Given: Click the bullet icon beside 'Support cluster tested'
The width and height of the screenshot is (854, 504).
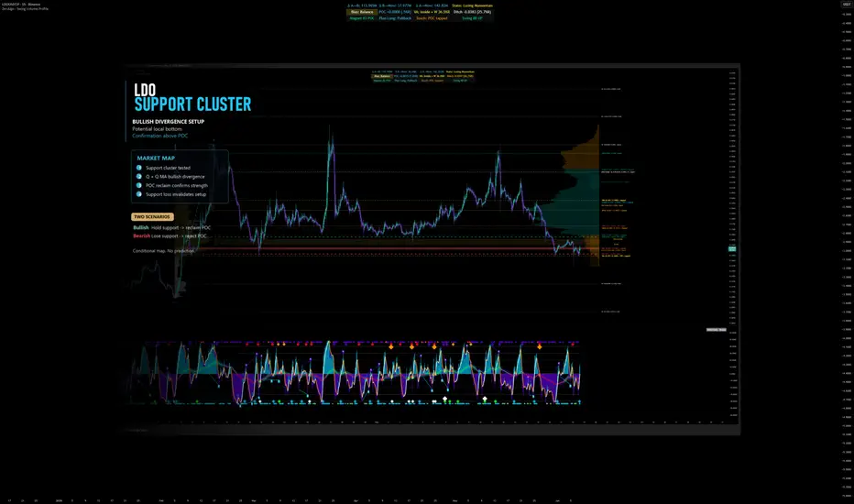Looking at the screenshot, I should tap(139, 168).
